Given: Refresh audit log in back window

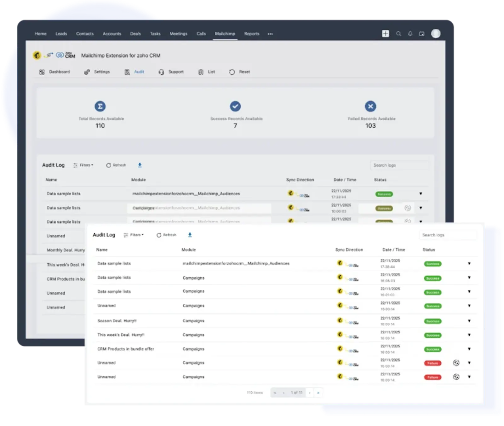Looking at the screenshot, I should (x=116, y=165).
